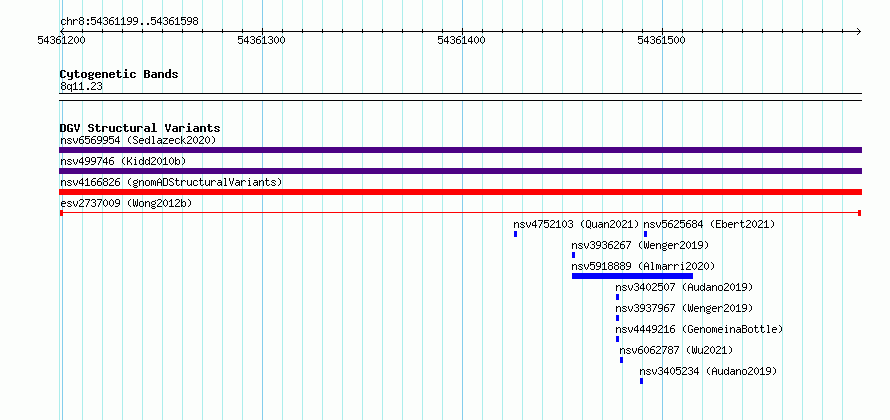Click the chr8:54361199..54361598 region label

(x=129, y=22)
